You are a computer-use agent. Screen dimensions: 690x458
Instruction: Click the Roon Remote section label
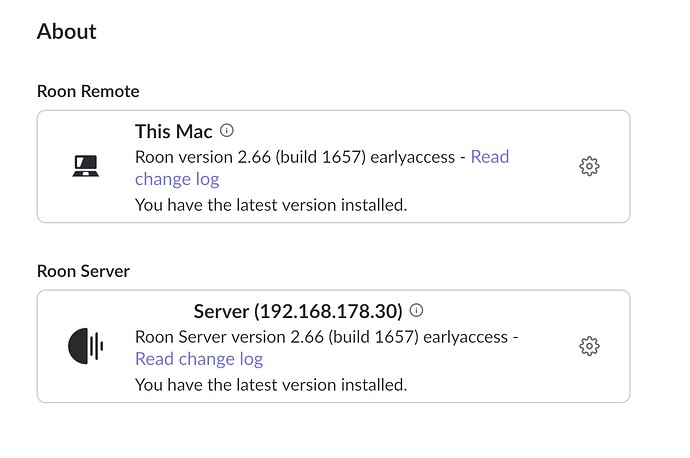click(x=88, y=91)
